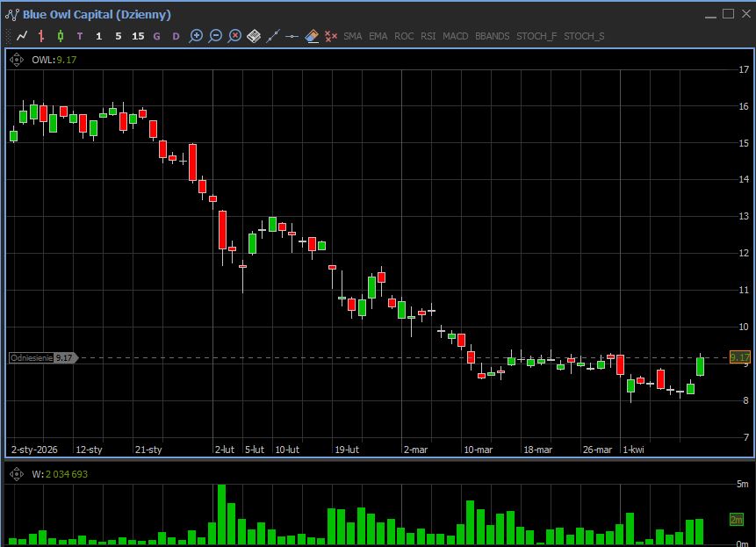The image size is (756, 547).
Task: Select the trend line drawing tool
Action: 273,36
